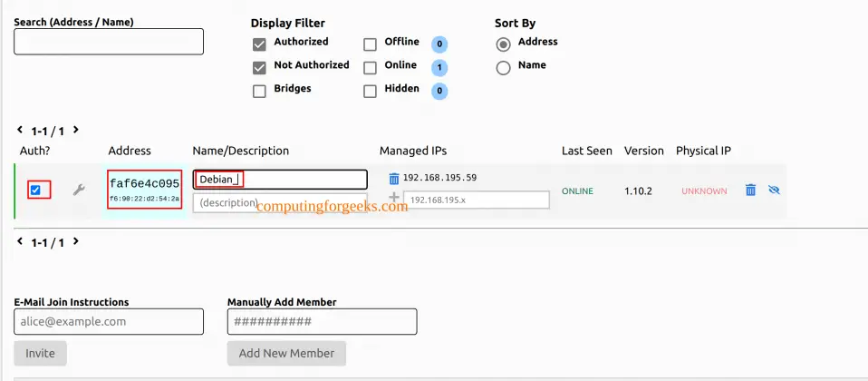Go to next page in top pager

(76, 130)
